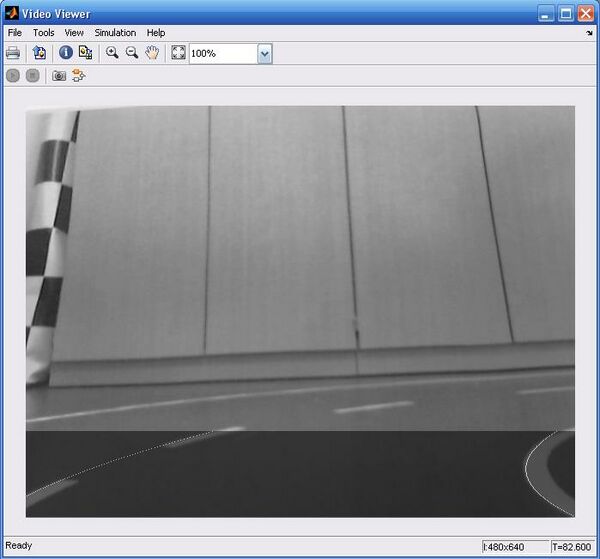Select the Zoom Out magnifier tool

[131, 53]
